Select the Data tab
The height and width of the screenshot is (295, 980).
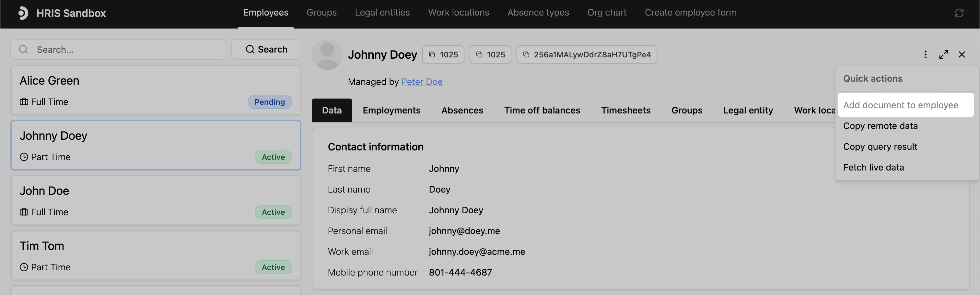pyautogui.click(x=332, y=111)
